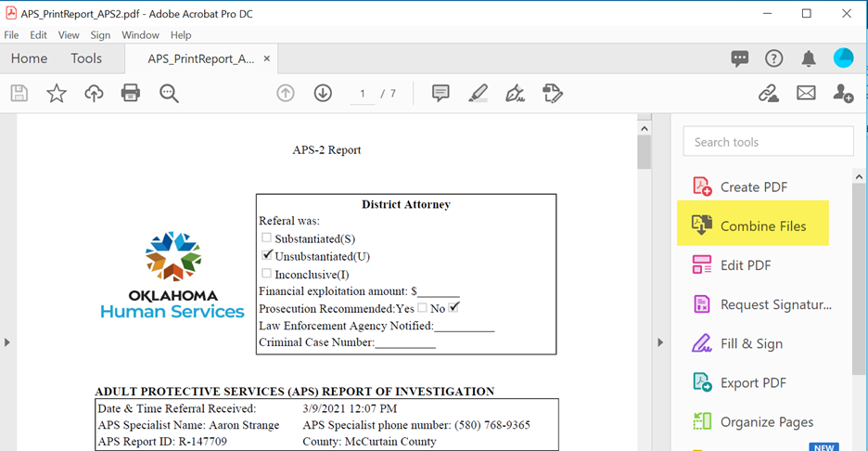Open the Help menu
Viewport: 868px width, 451px height.
(x=181, y=35)
